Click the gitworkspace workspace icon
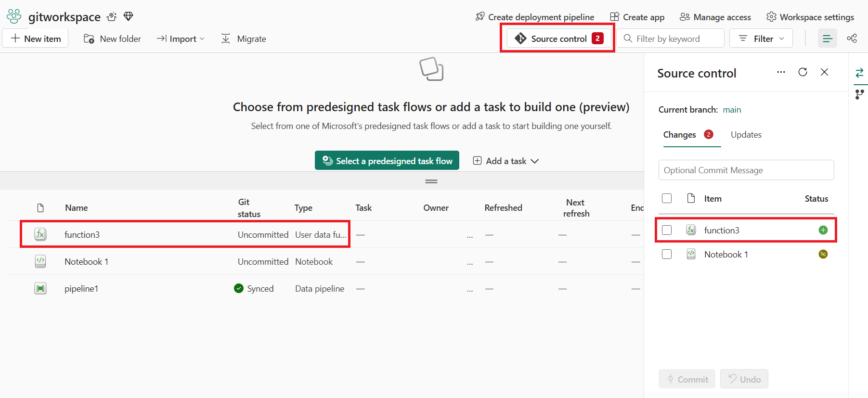The width and height of the screenshot is (868, 398). pos(14,16)
